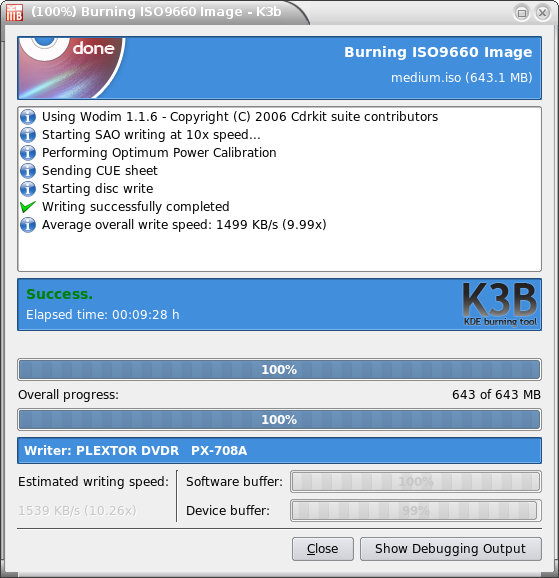Click the info icon beside Starting disc write
Screen dimensions: 559x578
click(28, 189)
